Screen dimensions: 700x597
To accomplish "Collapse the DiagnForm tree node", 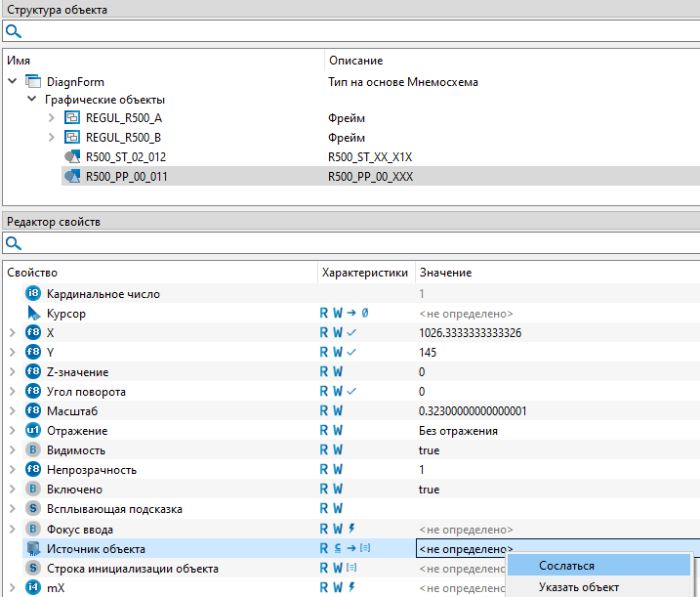I will point(12,82).
